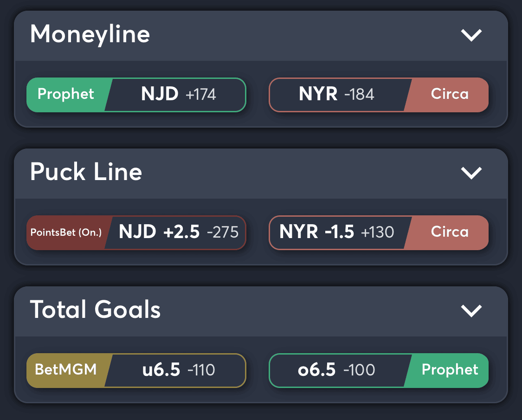Select the Prophet sportsbook badge on NJD moneyline

[x=66, y=94]
